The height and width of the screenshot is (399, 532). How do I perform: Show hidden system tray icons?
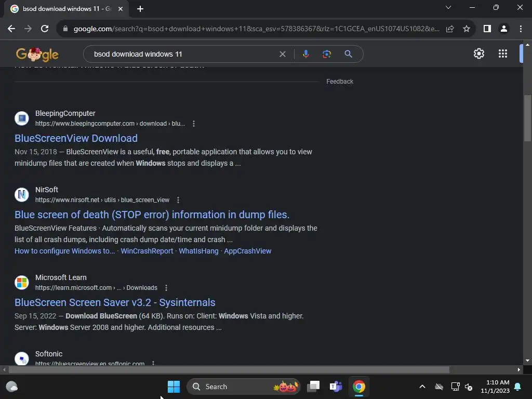tap(422, 387)
